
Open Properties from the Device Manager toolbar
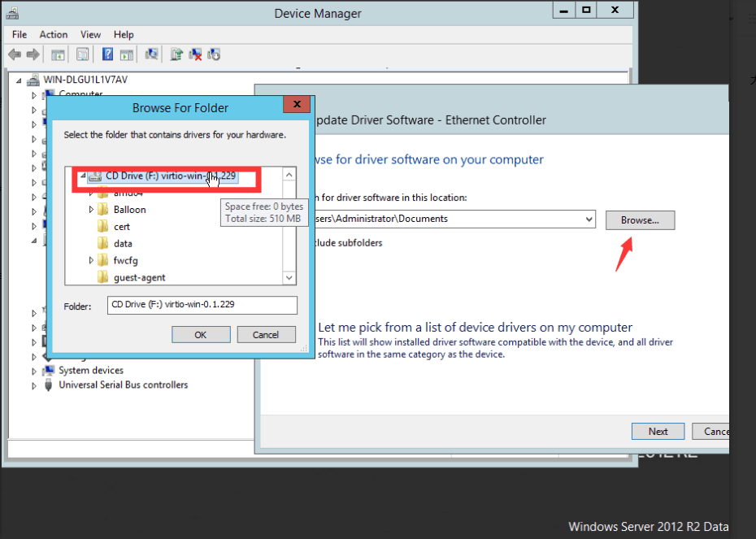pyautogui.click(x=82, y=54)
